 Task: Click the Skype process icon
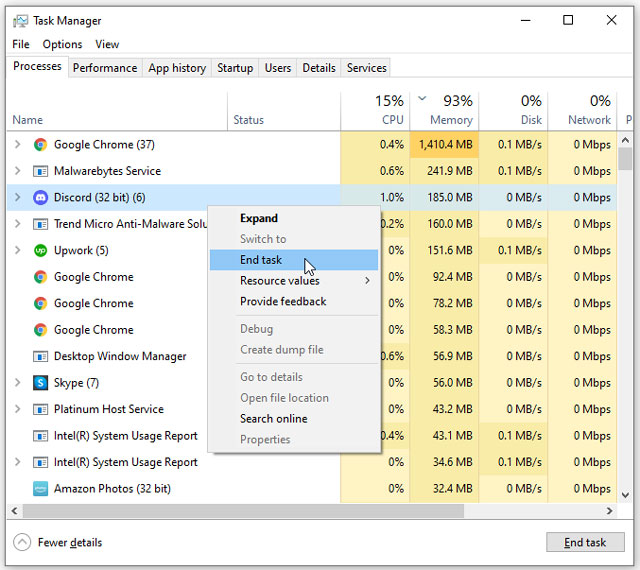pyautogui.click(x=40, y=383)
